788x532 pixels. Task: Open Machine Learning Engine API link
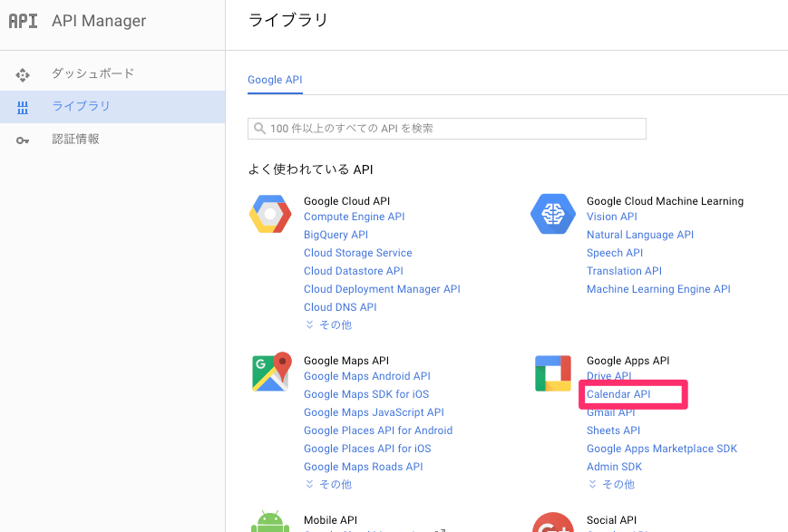tap(658, 289)
